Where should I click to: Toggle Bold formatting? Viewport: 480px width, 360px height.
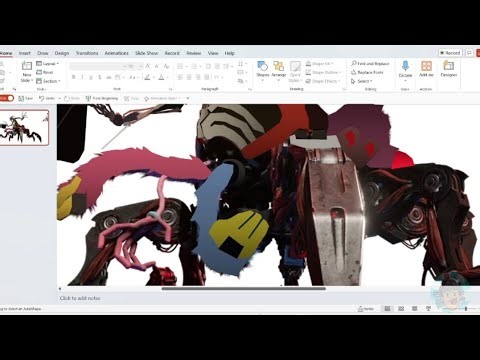(73, 77)
